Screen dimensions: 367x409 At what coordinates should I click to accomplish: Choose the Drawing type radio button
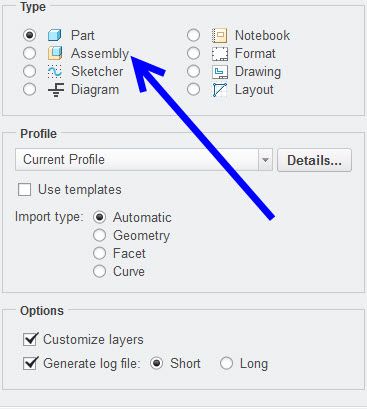[x=193, y=71]
